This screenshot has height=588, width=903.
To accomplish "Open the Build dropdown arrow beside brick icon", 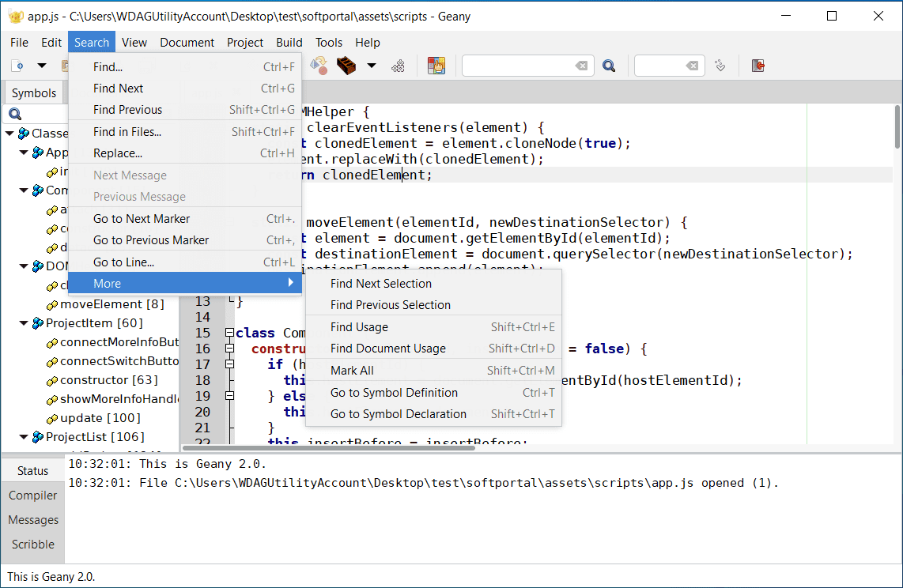I will coord(372,66).
